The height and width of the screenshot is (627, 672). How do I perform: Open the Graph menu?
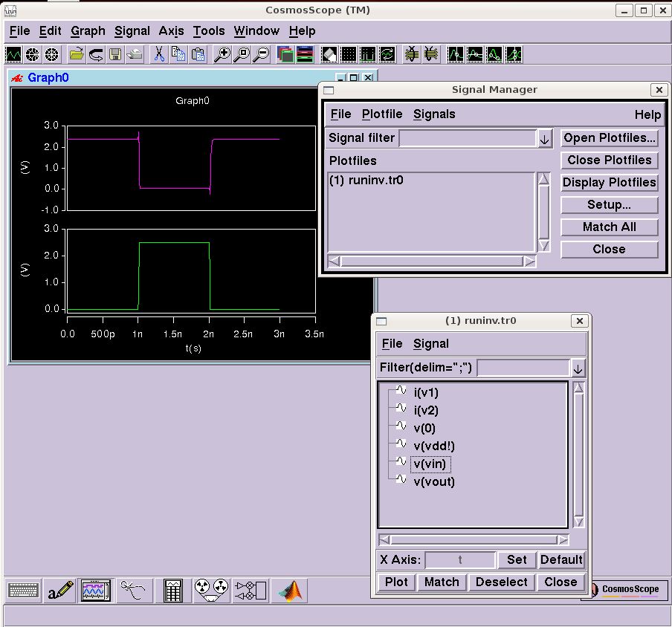(x=88, y=30)
